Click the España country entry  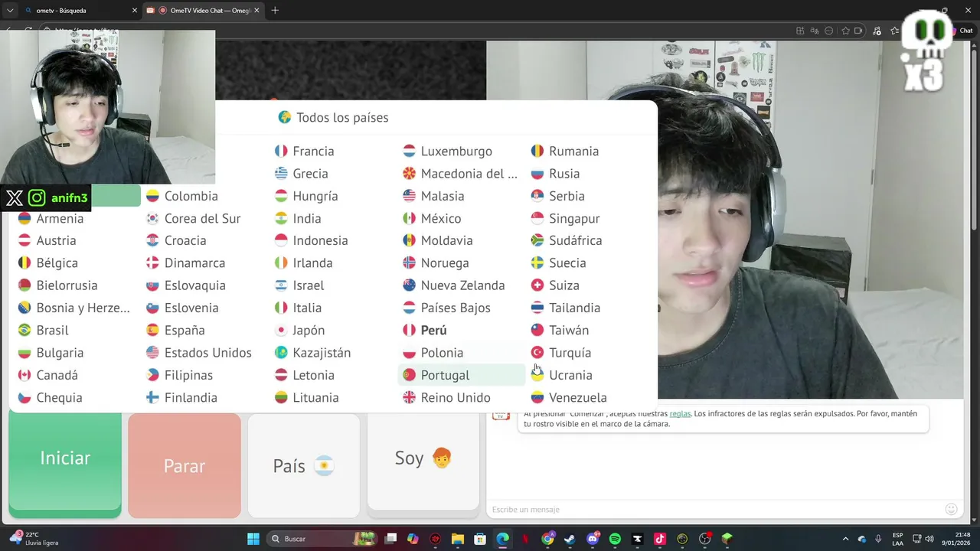pyautogui.click(x=175, y=331)
